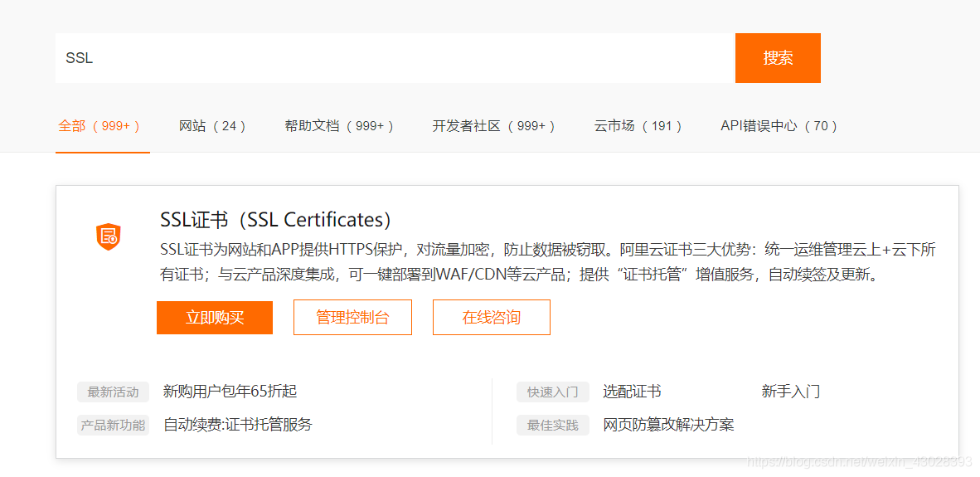
Task: Open the 自动续费:证书托管服务 link
Action: click(x=238, y=425)
